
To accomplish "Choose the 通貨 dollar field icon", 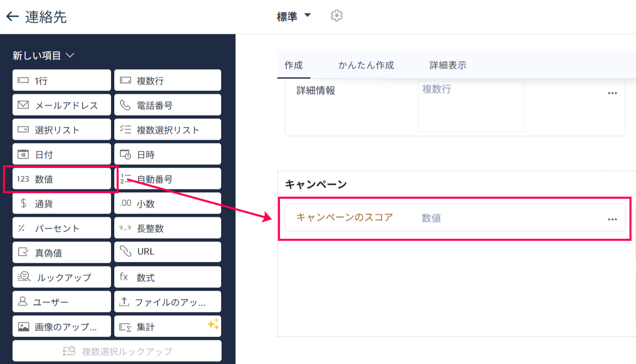I will tap(23, 203).
